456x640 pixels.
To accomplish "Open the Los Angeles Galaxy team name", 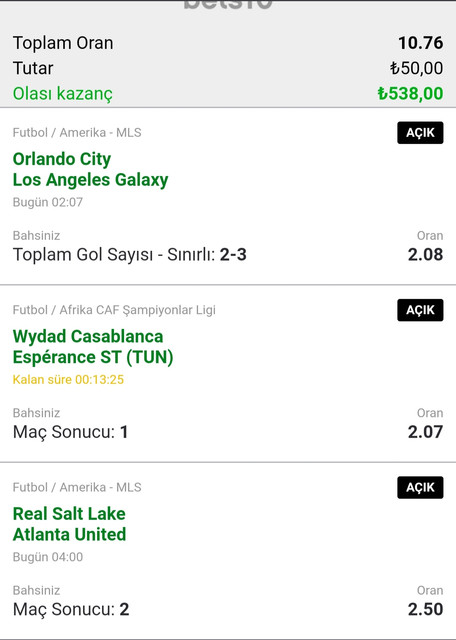I will coord(90,180).
